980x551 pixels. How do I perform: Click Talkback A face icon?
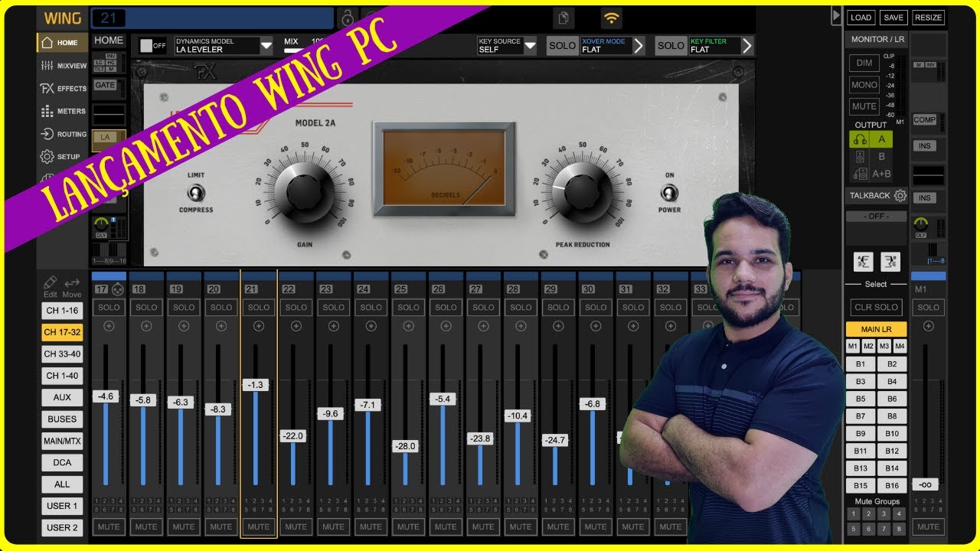pos(863,262)
